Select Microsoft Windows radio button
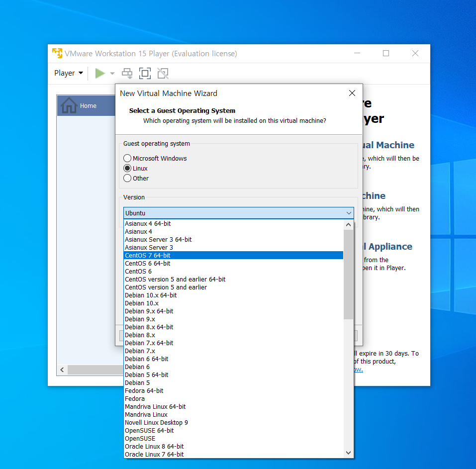Viewport: 476px width, 469px height. (x=155, y=159)
